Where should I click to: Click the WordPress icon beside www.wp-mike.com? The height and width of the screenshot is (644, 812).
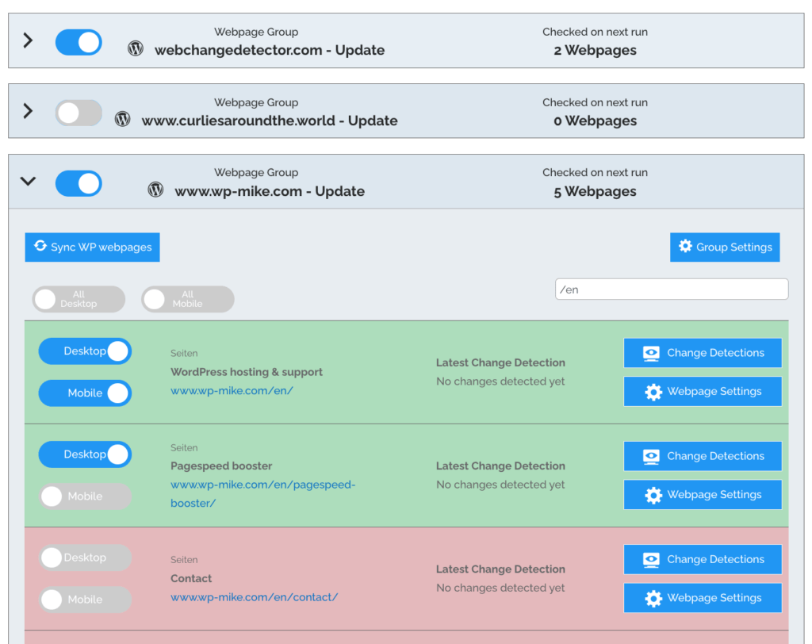point(155,189)
